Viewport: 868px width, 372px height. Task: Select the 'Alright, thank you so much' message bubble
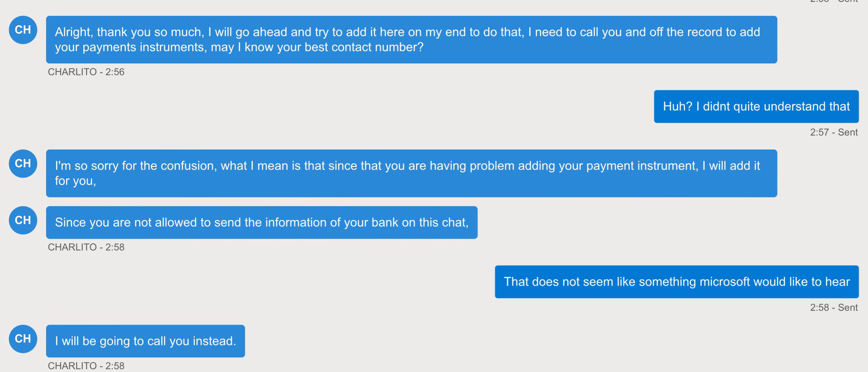[411, 39]
